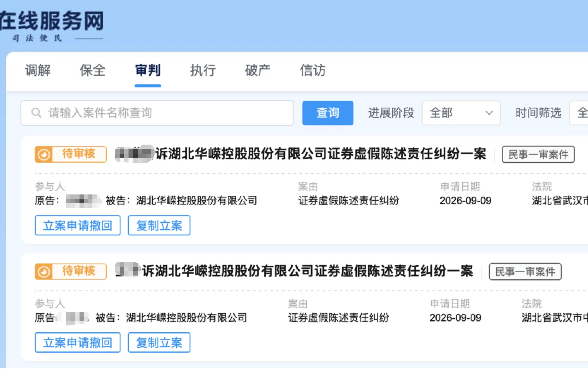The image size is (588, 372).
Task: Click first case's defendant 湖北华嵘控股股份有限公司
Action: pyautogui.click(x=197, y=200)
